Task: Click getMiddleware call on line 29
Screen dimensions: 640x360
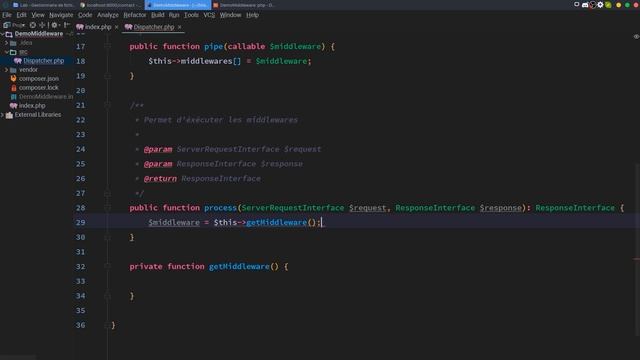Action: tap(276, 222)
